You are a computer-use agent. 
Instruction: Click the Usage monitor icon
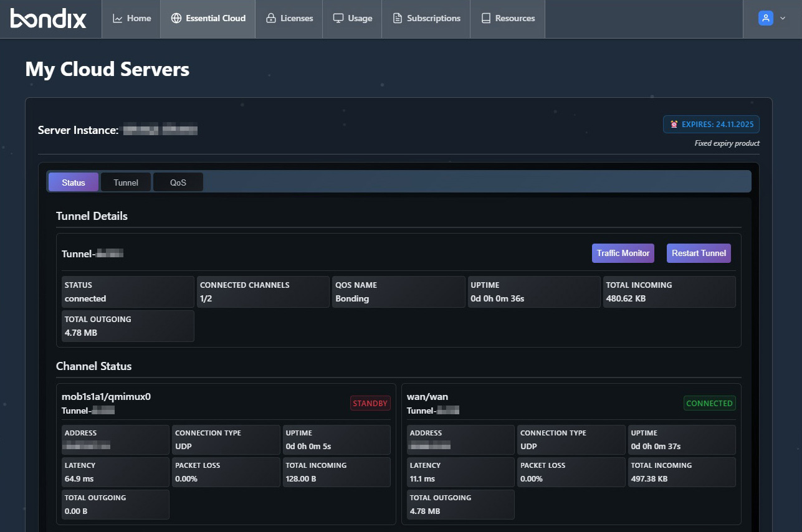coord(338,19)
